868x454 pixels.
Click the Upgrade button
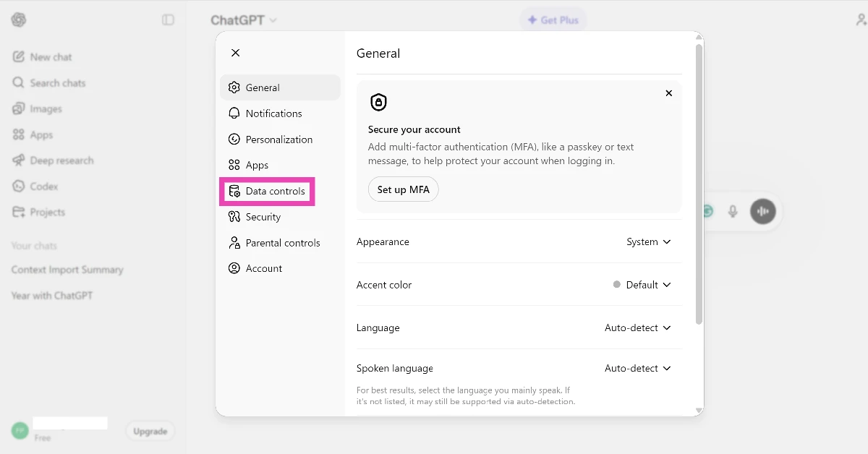(150, 430)
